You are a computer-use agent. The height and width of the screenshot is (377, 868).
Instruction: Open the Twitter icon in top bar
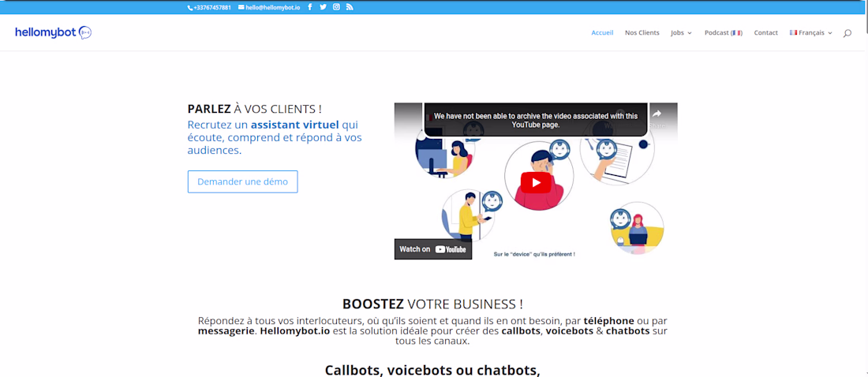coord(324,7)
